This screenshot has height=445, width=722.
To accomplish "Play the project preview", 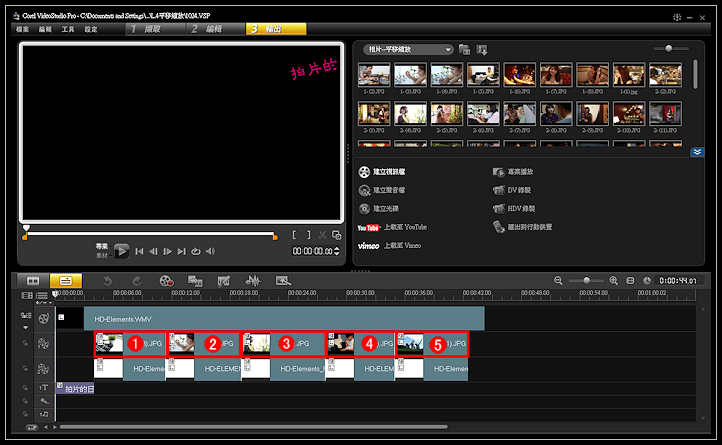I will click(x=122, y=251).
